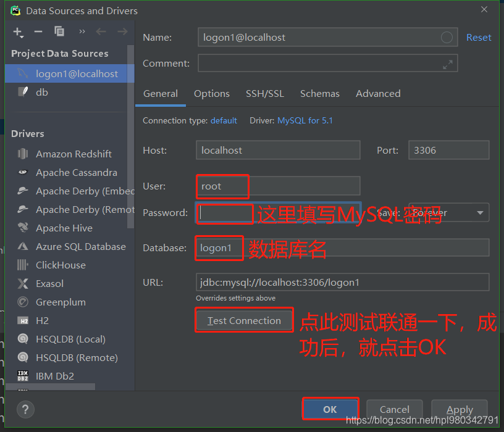The image size is (504, 432).
Task: Click the IBM Db2 icon
Action: click(x=23, y=376)
